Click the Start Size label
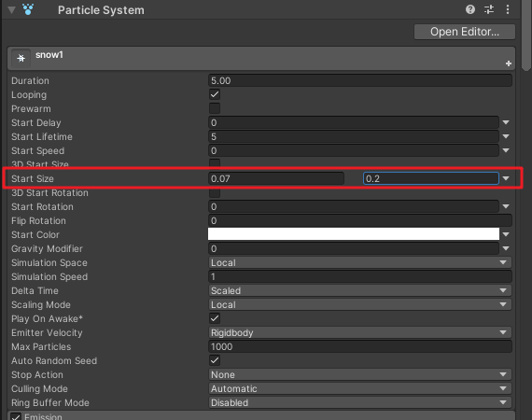532x420 pixels. click(33, 178)
